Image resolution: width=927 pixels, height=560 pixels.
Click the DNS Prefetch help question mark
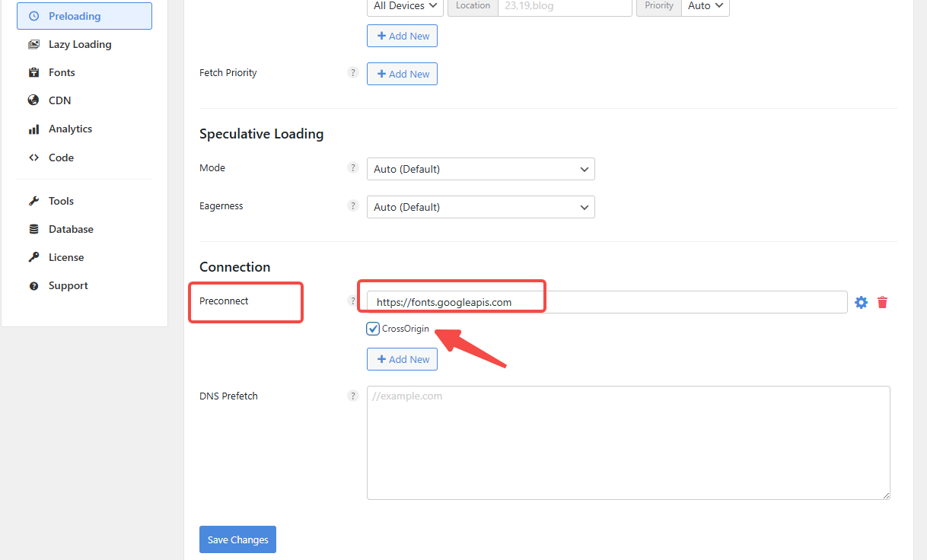point(352,396)
